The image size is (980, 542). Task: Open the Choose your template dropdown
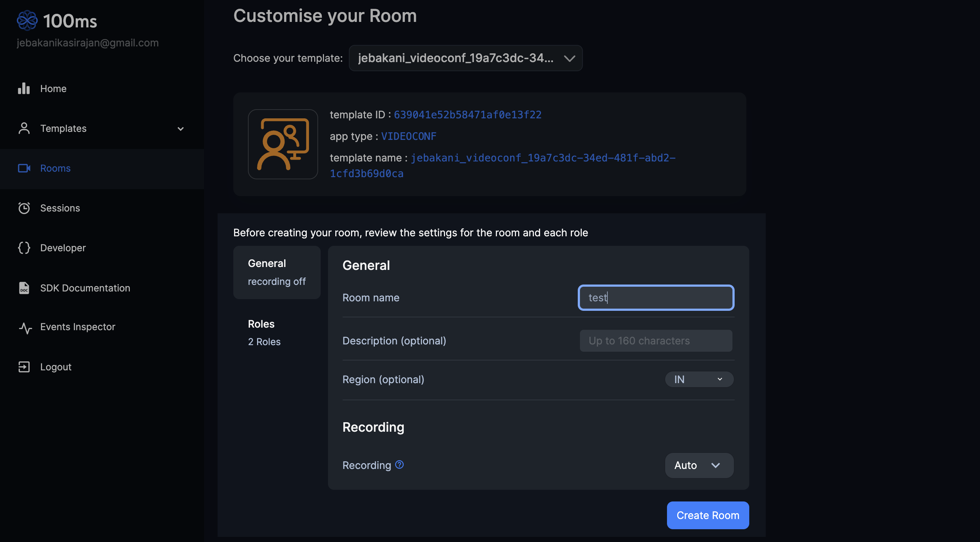465,58
